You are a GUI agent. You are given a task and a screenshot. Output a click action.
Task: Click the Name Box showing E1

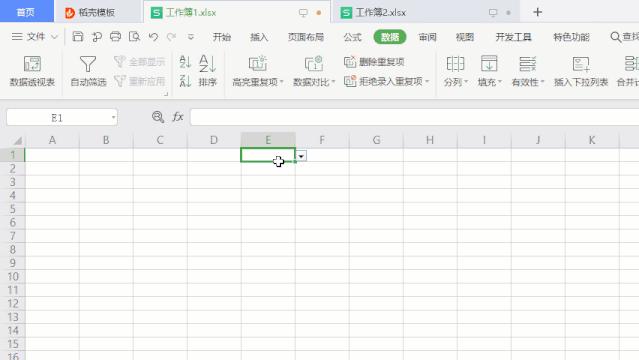click(x=57, y=118)
